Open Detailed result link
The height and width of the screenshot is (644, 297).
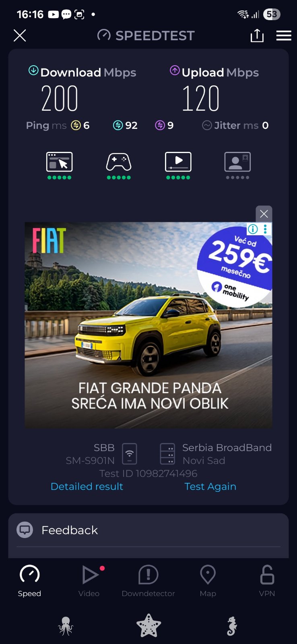[x=87, y=487]
